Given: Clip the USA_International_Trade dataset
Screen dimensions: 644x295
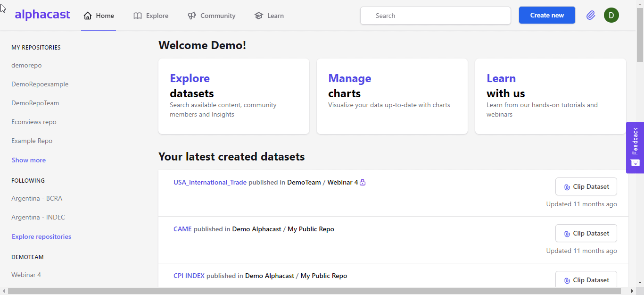Looking at the screenshot, I should click(586, 186).
